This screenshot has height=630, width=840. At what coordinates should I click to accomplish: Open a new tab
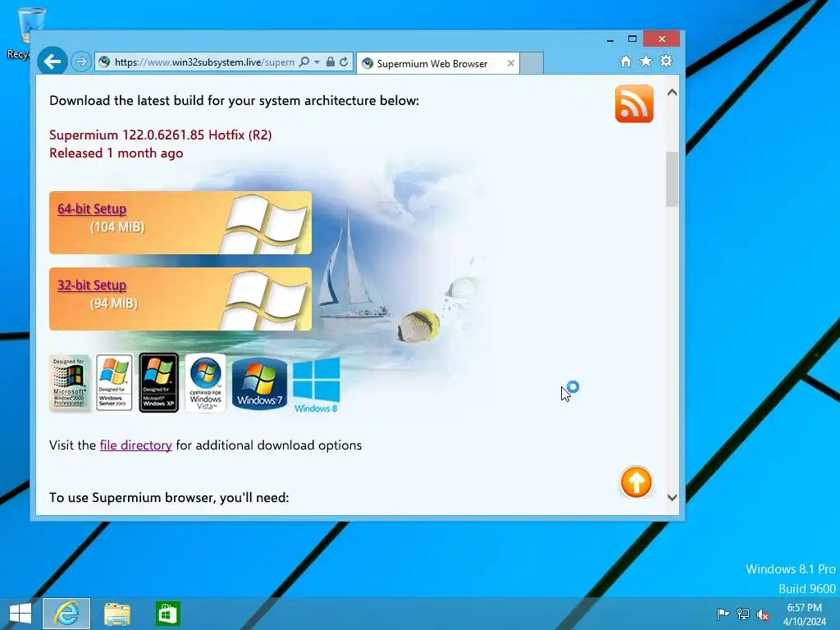(532, 63)
